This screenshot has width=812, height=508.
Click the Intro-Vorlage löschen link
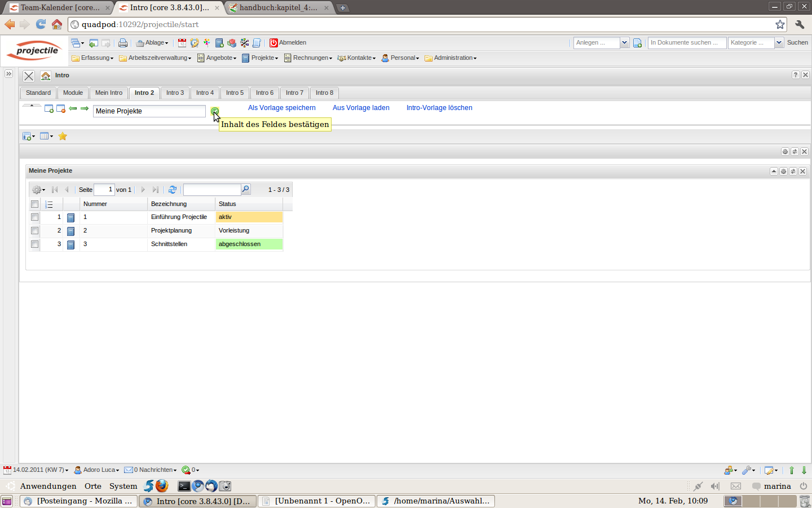point(439,108)
